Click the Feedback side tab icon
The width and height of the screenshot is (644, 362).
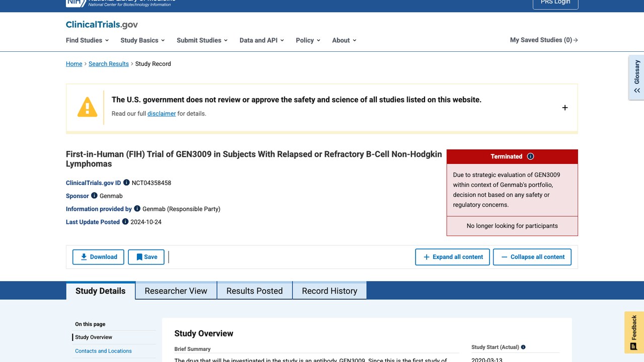pyautogui.click(x=634, y=346)
